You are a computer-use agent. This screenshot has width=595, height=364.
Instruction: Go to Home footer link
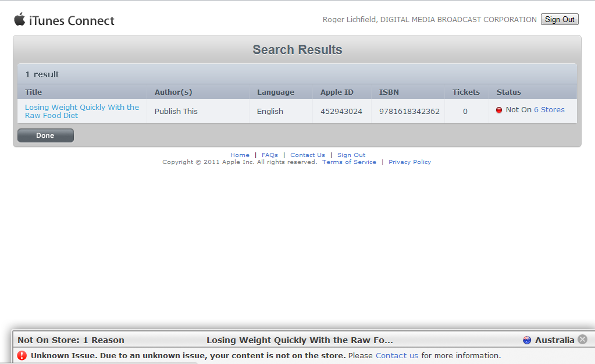(x=240, y=155)
